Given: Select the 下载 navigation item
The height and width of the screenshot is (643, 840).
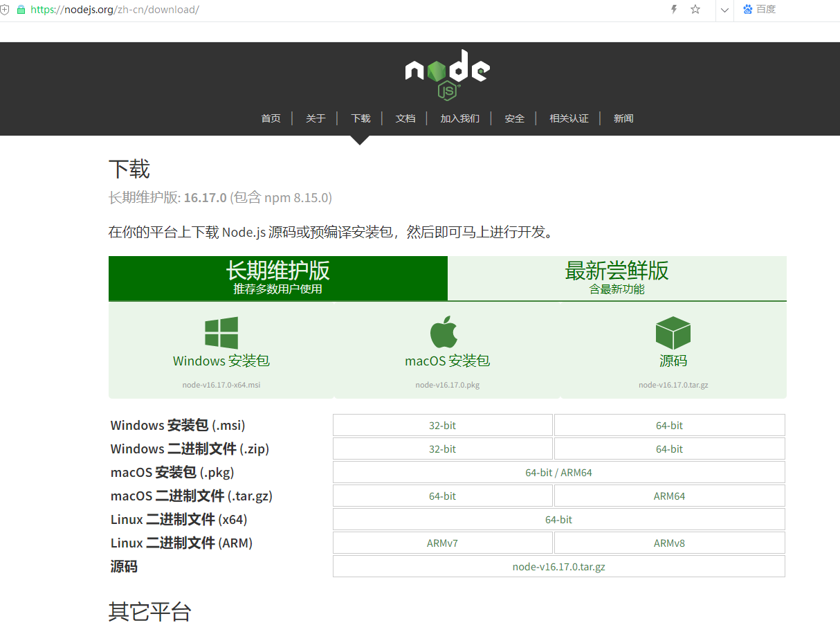Looking at the screenshot, I should (360, 118).
